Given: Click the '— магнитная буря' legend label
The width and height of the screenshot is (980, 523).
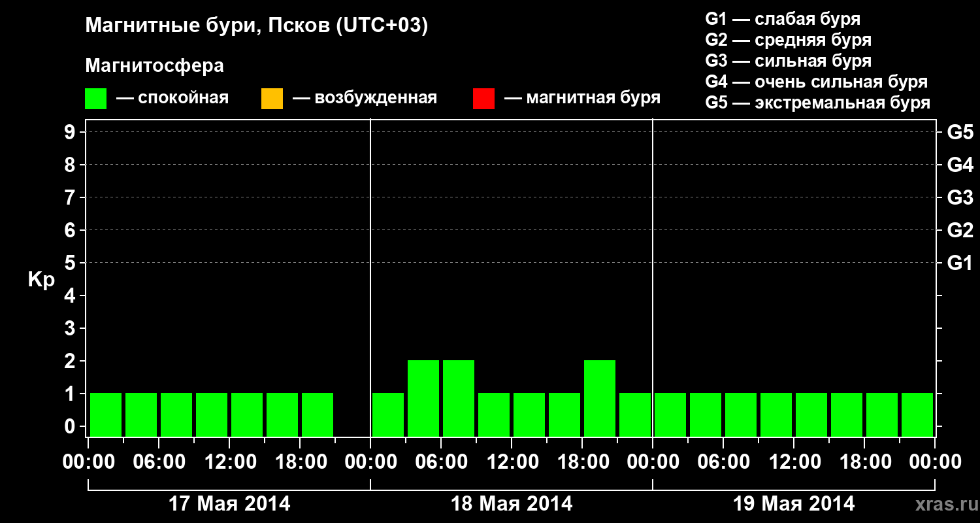Looking at the screenshot, I should click(582, 99).
